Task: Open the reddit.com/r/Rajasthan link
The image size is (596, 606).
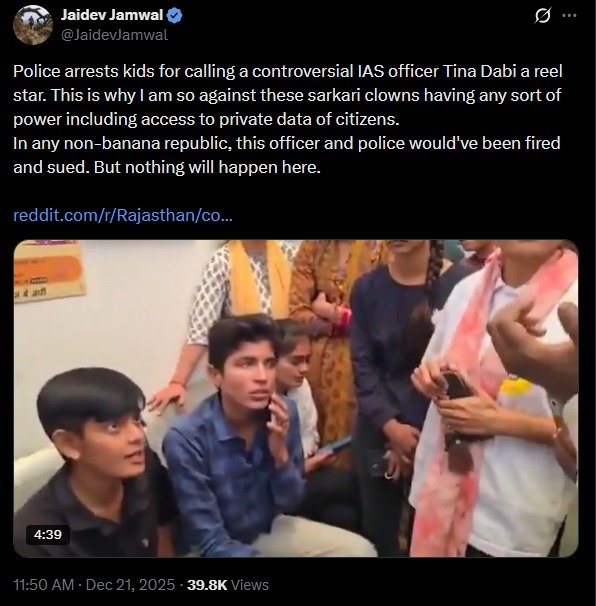Action: tap(123, 215)
